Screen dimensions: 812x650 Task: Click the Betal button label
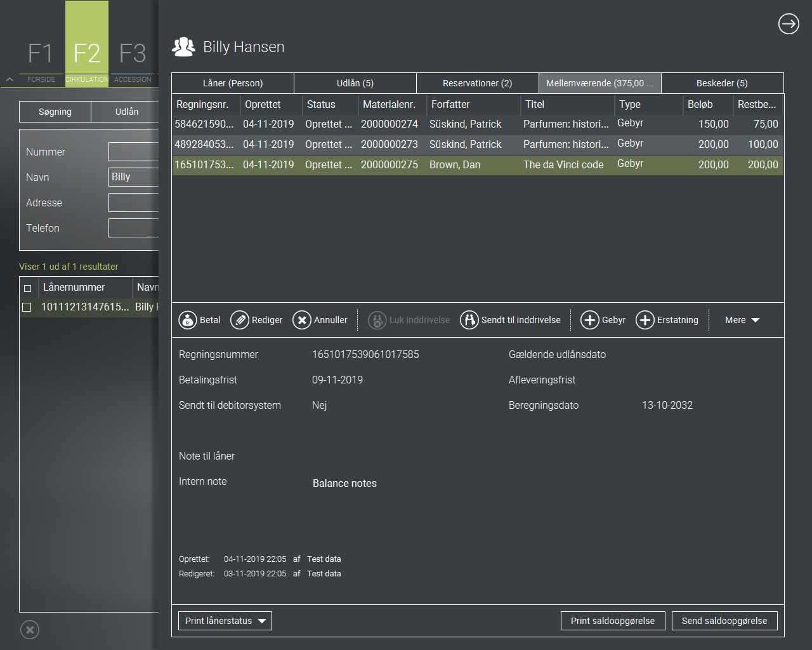(x=210, y=320)
